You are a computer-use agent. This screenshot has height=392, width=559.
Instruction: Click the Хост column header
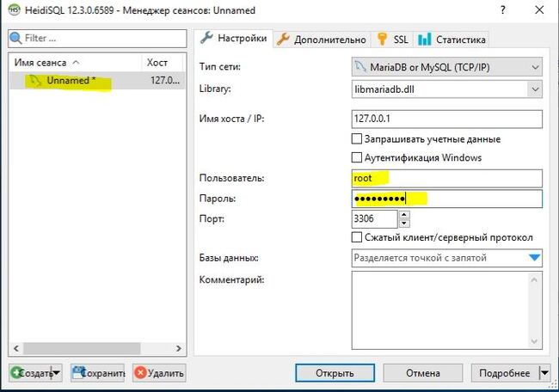pos(163,63)
